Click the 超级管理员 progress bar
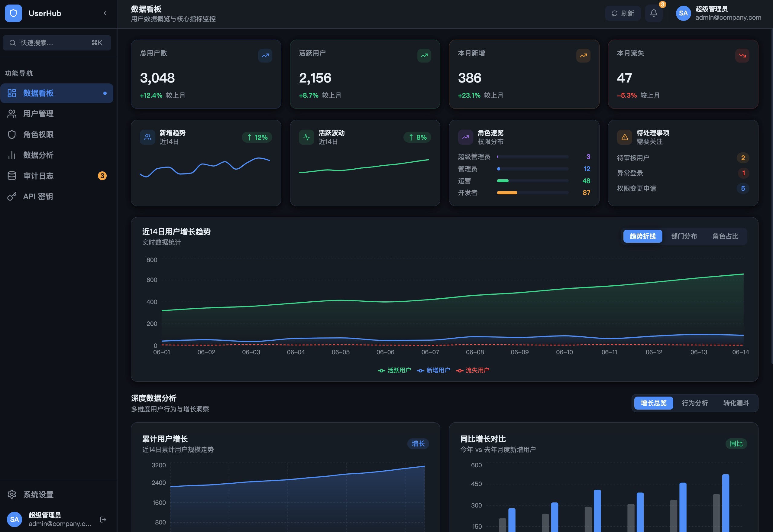 533,157
